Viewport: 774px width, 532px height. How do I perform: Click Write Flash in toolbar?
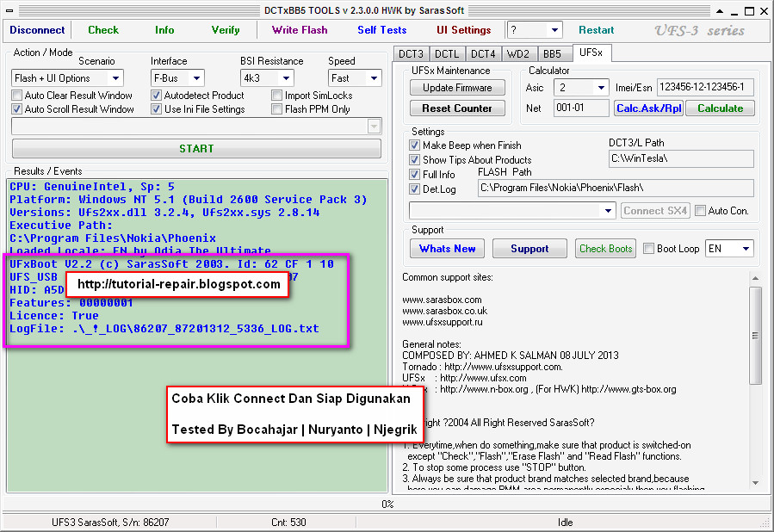(300, 30)
